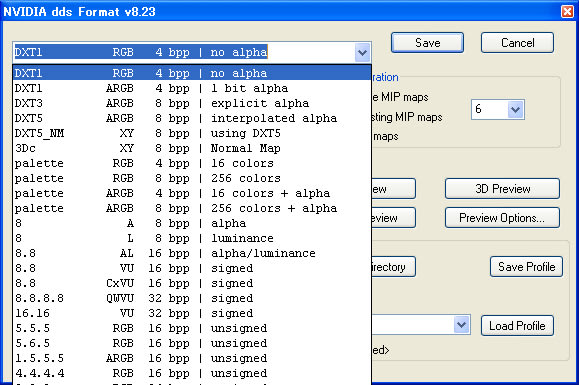Screen dimensions: 579x385
Task: Select palette RGB 8 bpp 256 colors
Action: [192, 178]
